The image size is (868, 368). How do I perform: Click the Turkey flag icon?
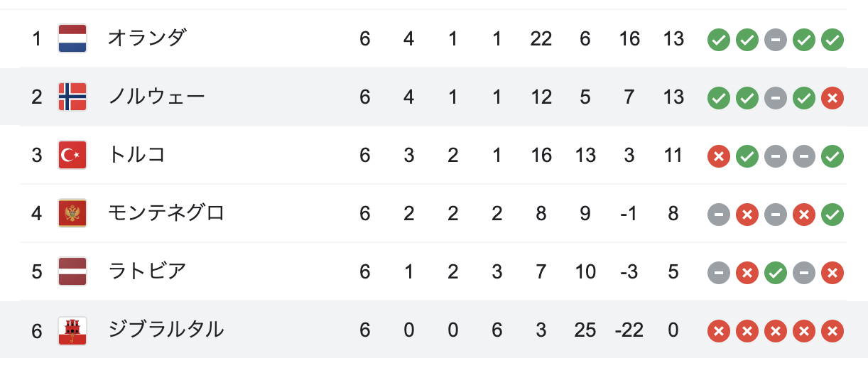click(72, 155)
